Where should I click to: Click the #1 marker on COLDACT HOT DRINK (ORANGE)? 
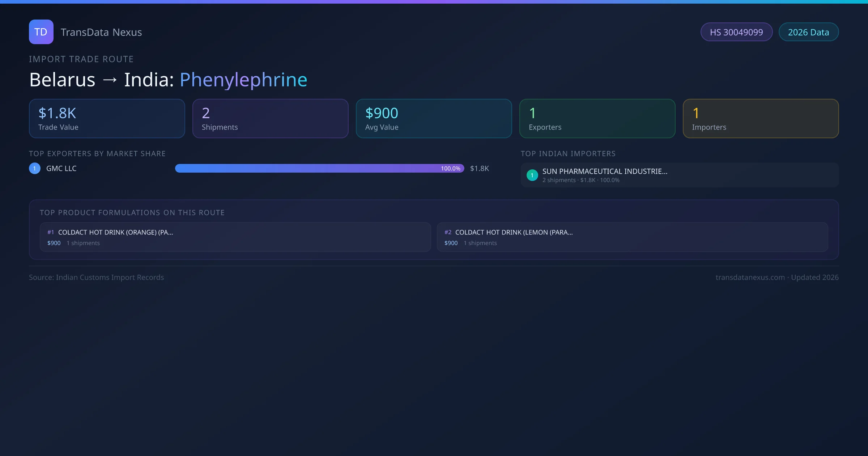(50, 232)
